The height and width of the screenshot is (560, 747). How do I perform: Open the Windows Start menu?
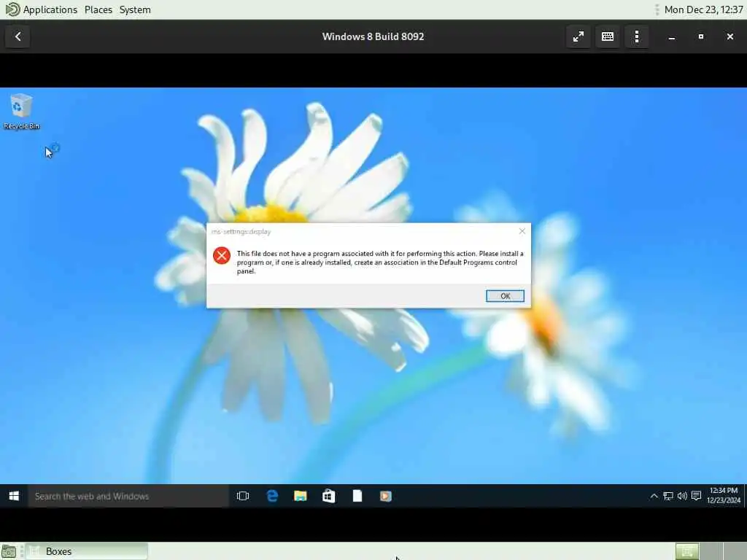point(14,496)
